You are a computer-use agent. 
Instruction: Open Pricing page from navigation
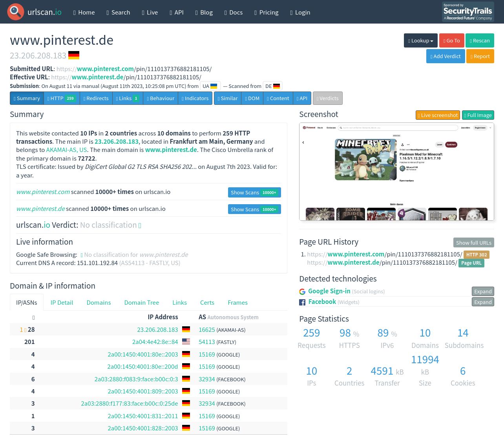click(267, 12)
